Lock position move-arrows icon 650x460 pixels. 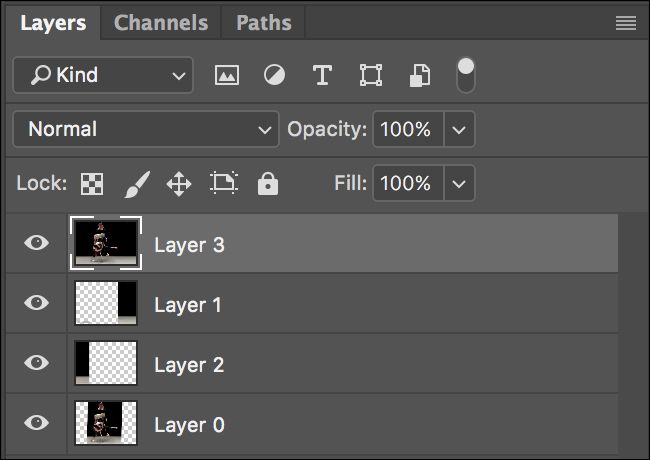(x=179, y=184)
